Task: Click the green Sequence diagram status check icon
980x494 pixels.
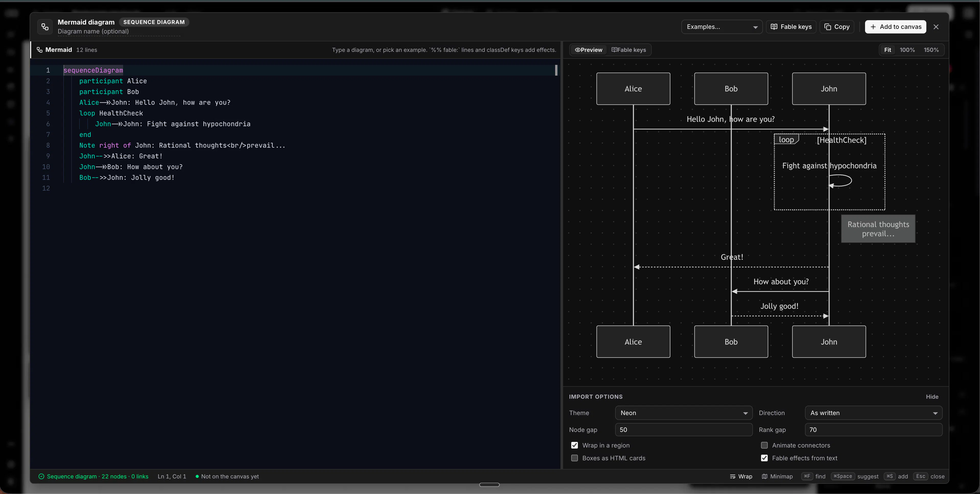Action: [x=41, y=477]
